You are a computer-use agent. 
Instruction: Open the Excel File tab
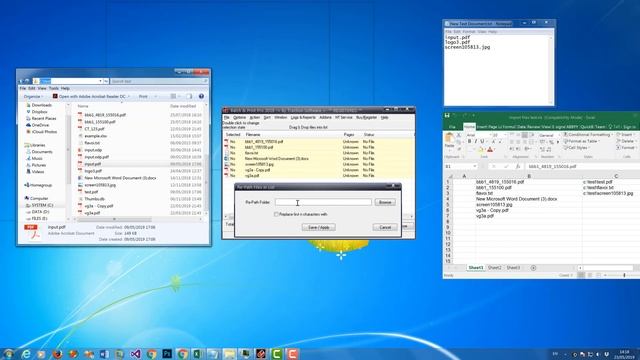tap(452, 127)
